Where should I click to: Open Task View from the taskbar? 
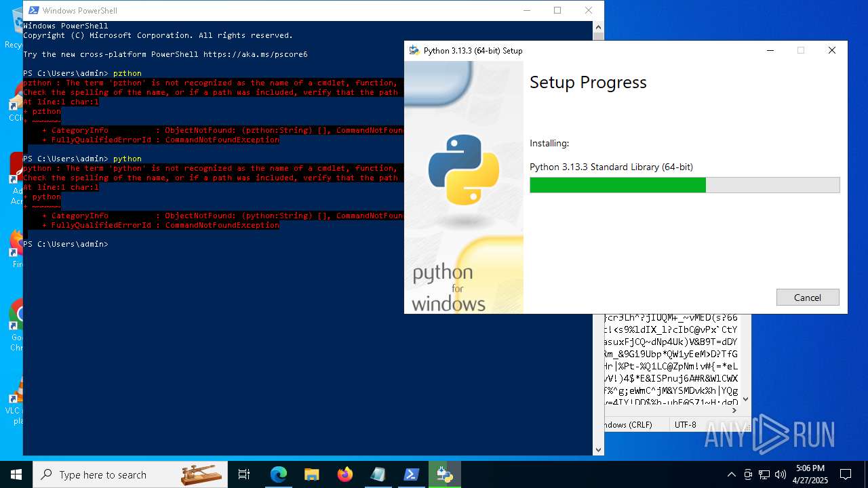pyautogui.click(x=244, y=474)
